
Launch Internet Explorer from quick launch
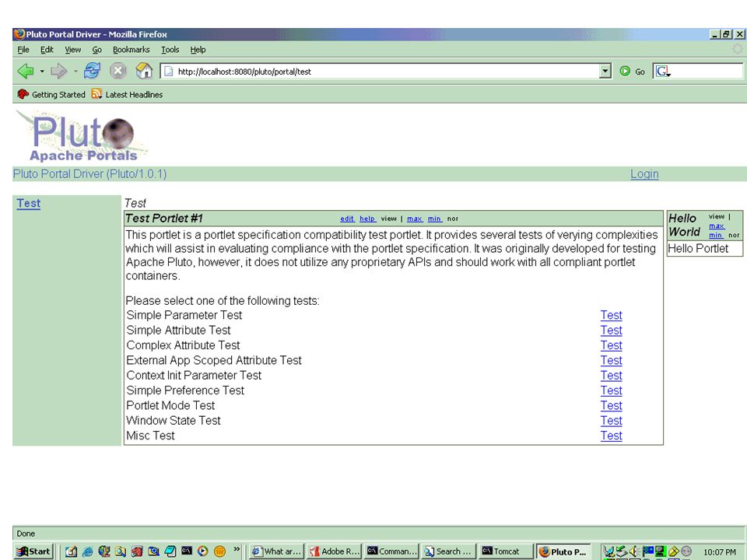point(88,551)
